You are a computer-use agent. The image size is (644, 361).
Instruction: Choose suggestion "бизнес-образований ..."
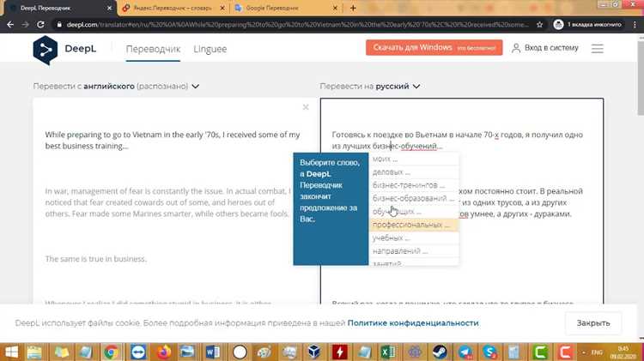coord(414,198)
